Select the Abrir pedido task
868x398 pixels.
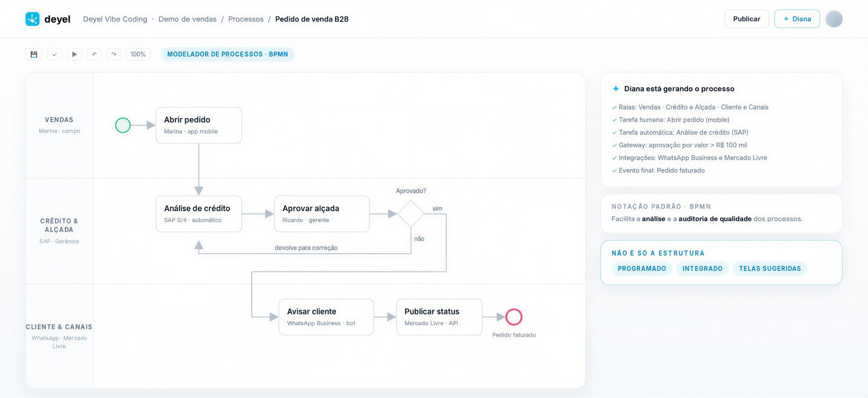(x=199, y=125)
